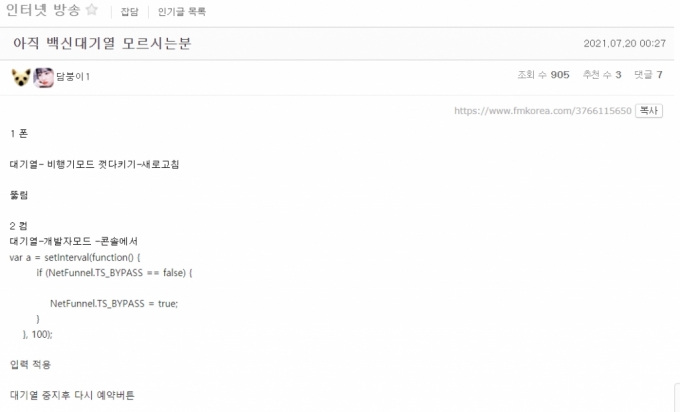Click the 비행기모드 껏다키기 instruction line
This screenshot has height=412, width=680.
[95, 164]
